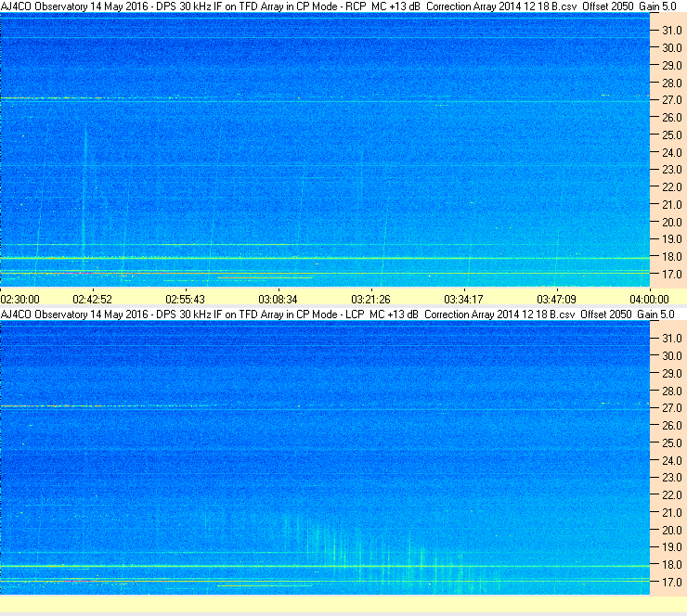
Task: Click the 03:21:26 time axis label
Action: click(370, 300)
